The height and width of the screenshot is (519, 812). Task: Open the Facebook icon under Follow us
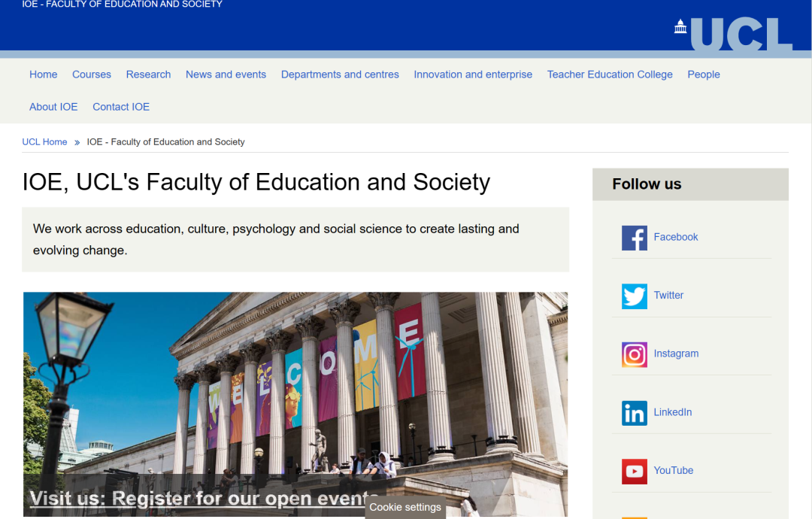(634, 237)
